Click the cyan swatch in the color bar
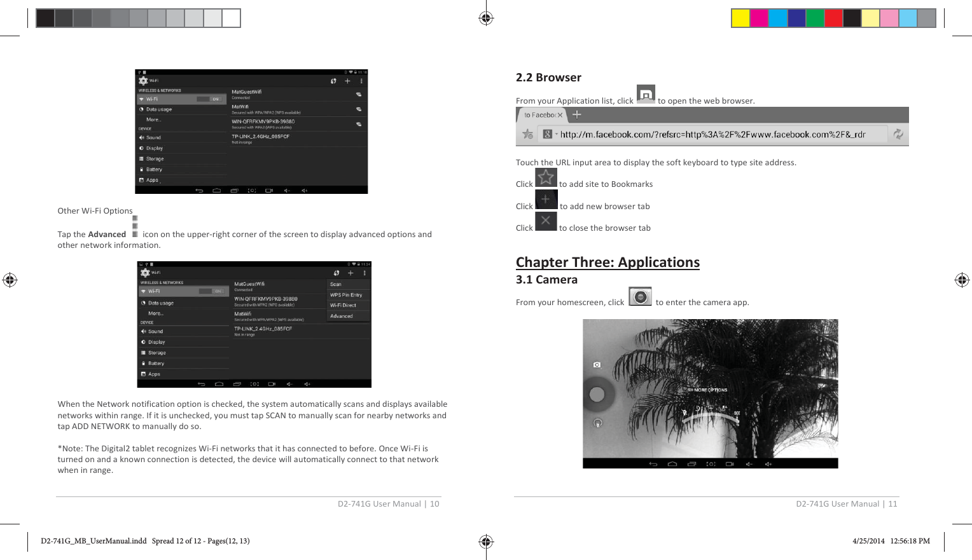The height and width of the screenshot is (560, 972). (x=778, y=18)
